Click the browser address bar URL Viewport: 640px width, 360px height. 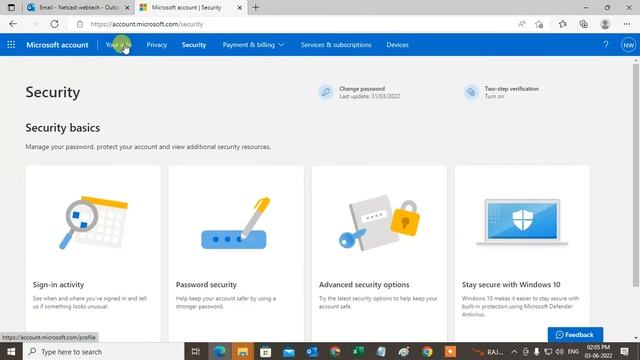147,24
